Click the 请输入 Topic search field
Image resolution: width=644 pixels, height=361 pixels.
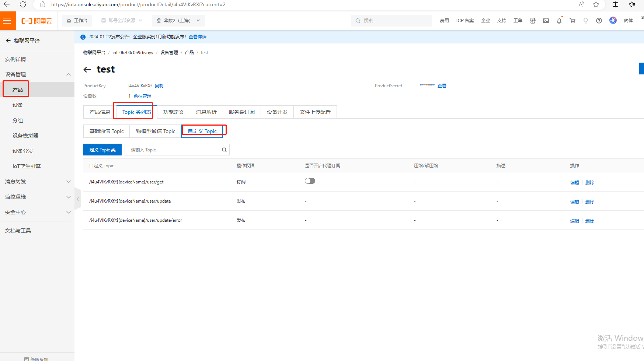coord(173,150)
